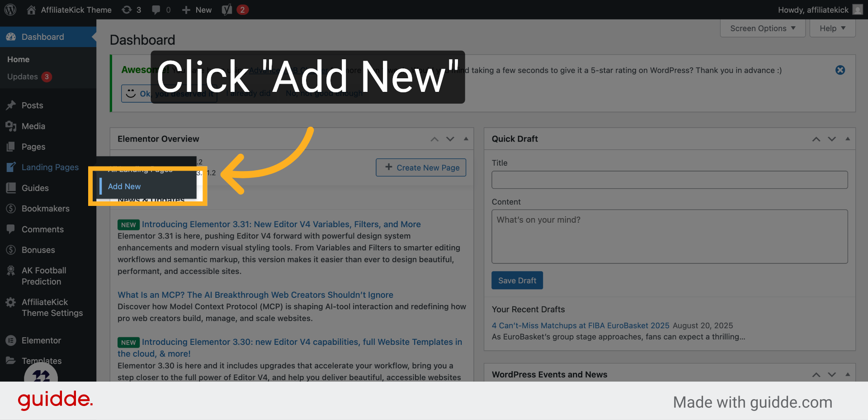Click the Comments icon in sidebar

(x=11, y=229)
